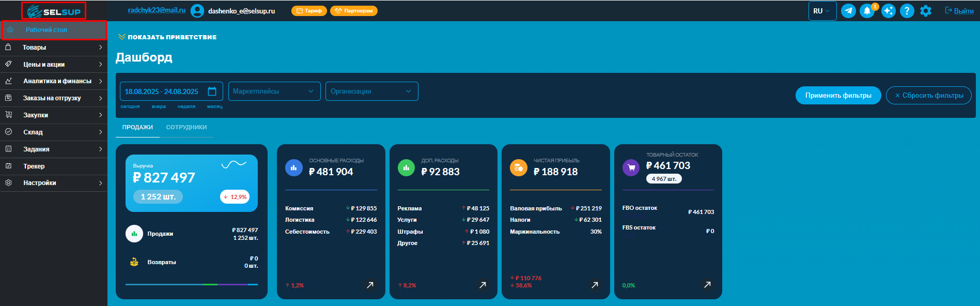
Task: Click the user avatar icon
Action: 197,11
